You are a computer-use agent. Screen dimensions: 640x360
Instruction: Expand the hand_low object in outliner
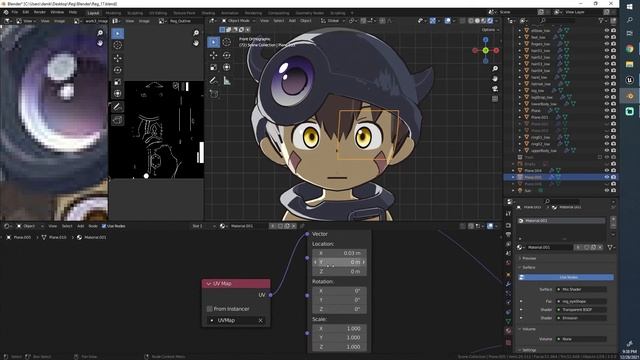(520, 77)
